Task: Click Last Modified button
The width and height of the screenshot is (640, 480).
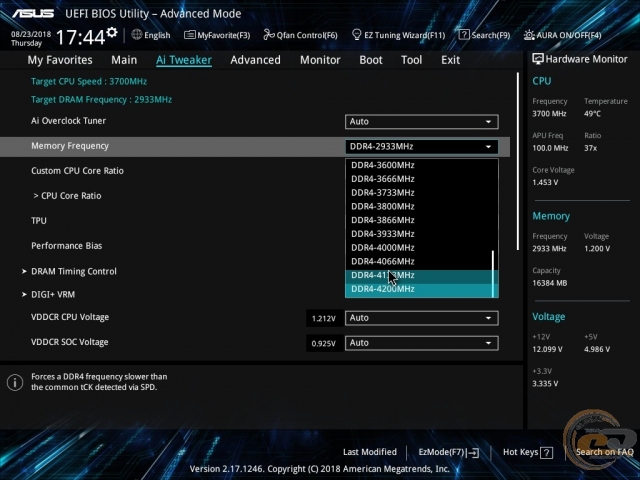Action: pos(370,452)
